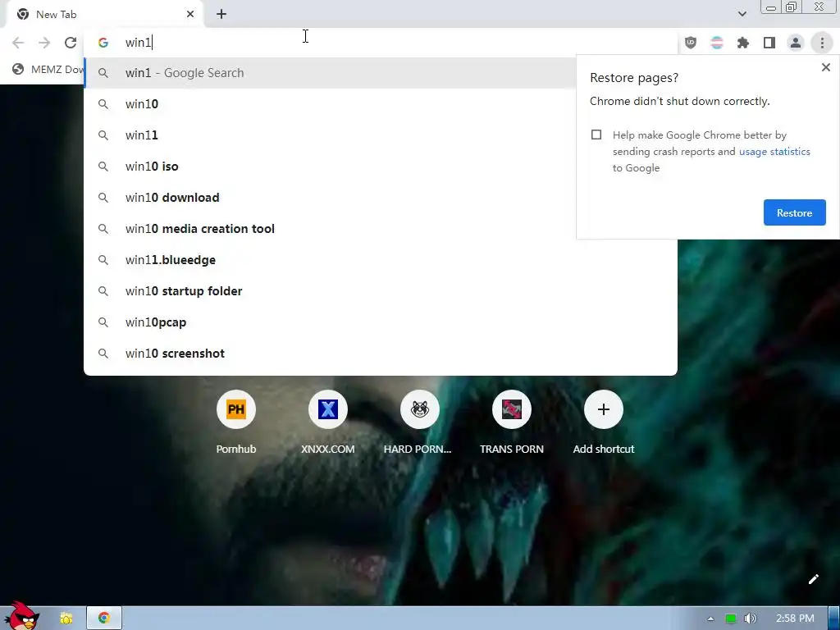Open the usage statistics link
The height and width of the screenshot is (630, 840).
coord(774,152)
